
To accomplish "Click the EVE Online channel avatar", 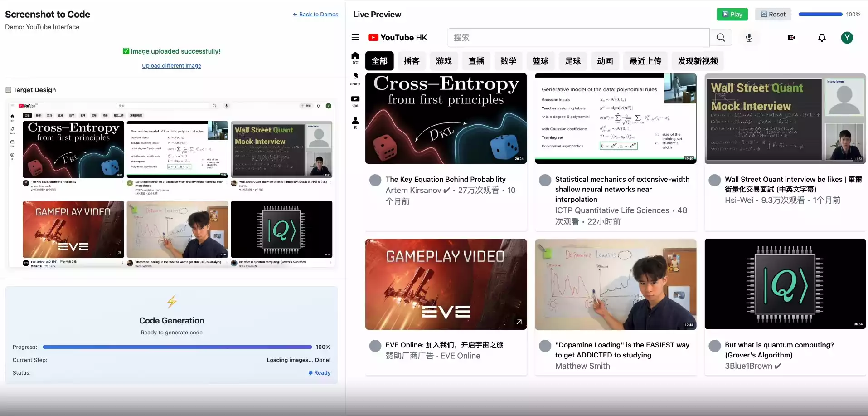I will (375, 346).
